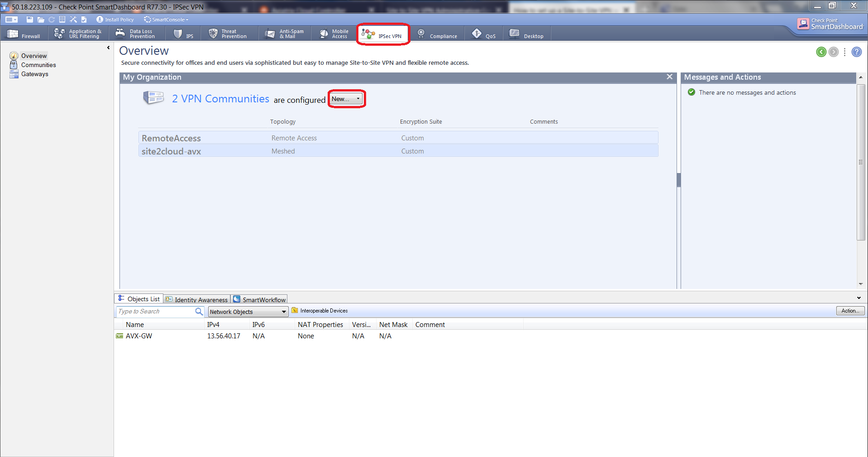Open the Firewall blade tab
Screen dimensions: 868x457
[24, 34]
